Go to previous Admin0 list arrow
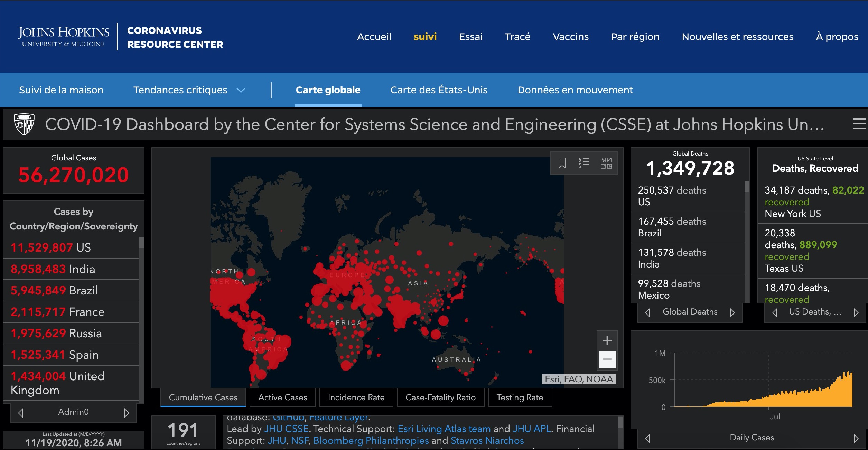This screenshot has width=868, height=450. pos(21,413)
